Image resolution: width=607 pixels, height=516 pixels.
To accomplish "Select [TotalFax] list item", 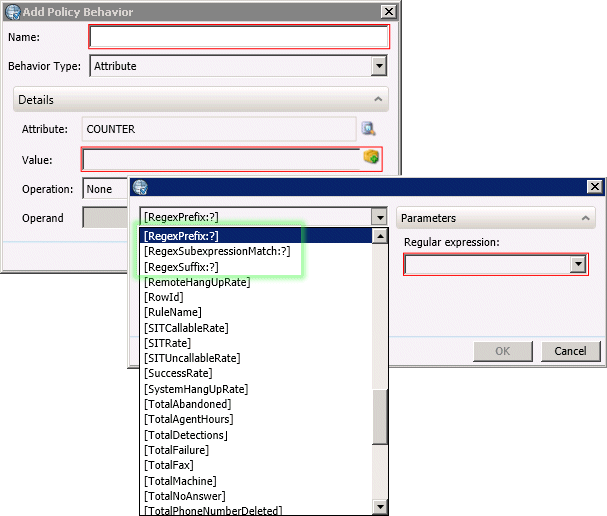I will coord(169,465).
